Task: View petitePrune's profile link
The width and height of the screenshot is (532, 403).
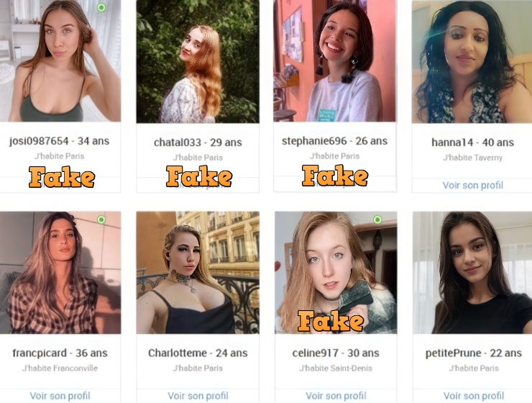Action: (474, 396)
